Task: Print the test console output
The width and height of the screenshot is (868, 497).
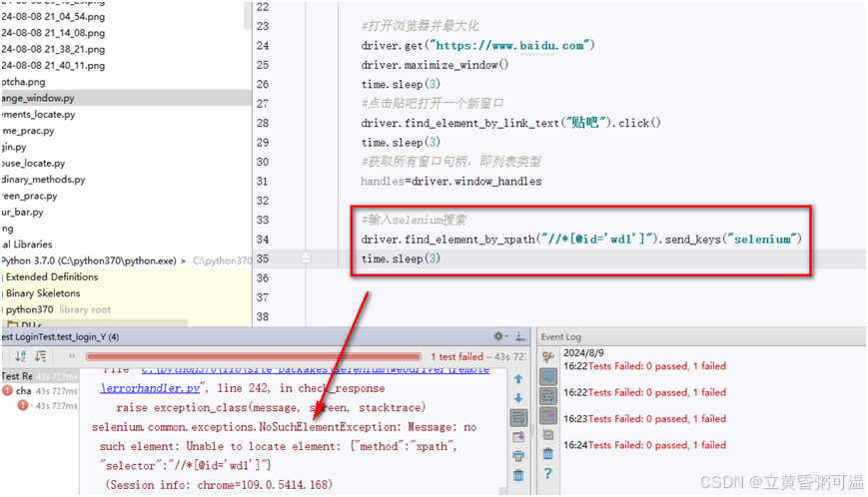Action: [x=518, y=456]
